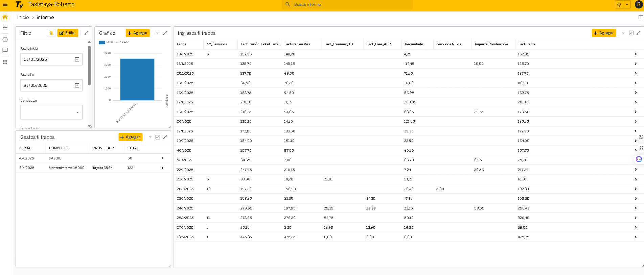Viewport: 644px width, 275px height.
Task: Toggle selection checkbox in Gastos filtrados header
Action: coord(158,137)
